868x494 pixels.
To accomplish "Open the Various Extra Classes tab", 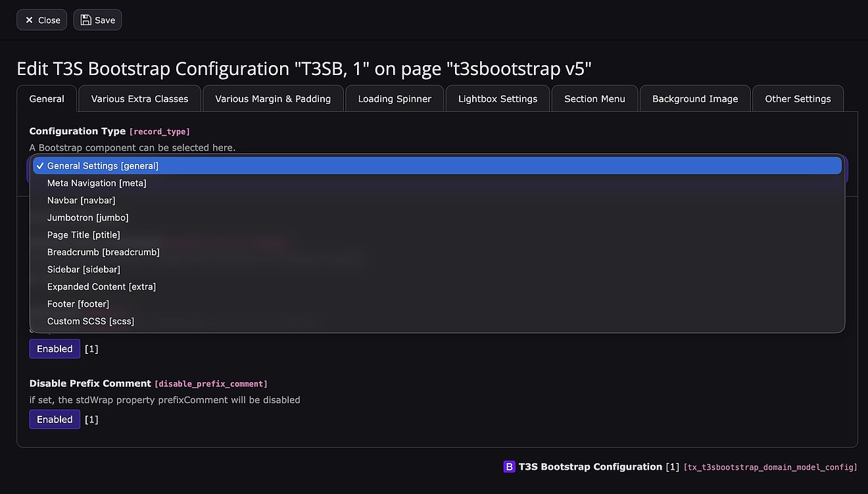I will tap(139, 99).
